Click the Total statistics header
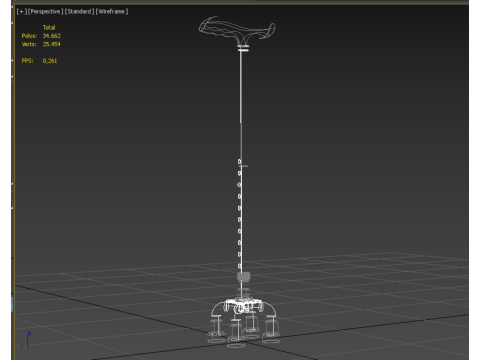The height and width of the screenshot is (360, 480). (49, 27)
